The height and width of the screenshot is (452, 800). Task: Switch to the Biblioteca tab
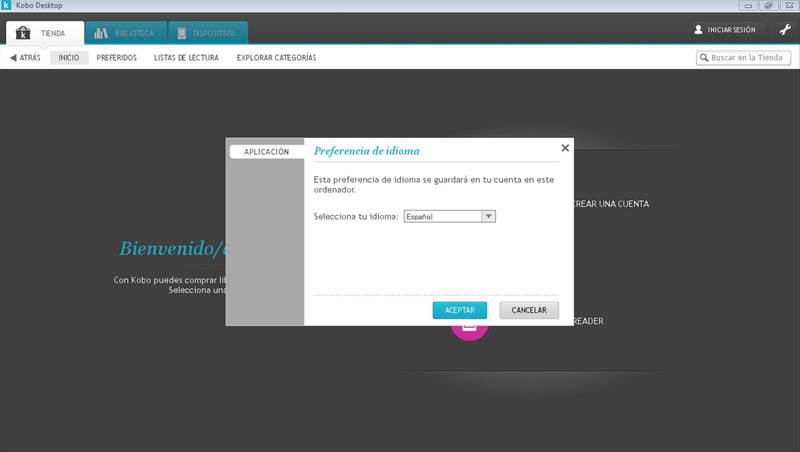[126, 33]
